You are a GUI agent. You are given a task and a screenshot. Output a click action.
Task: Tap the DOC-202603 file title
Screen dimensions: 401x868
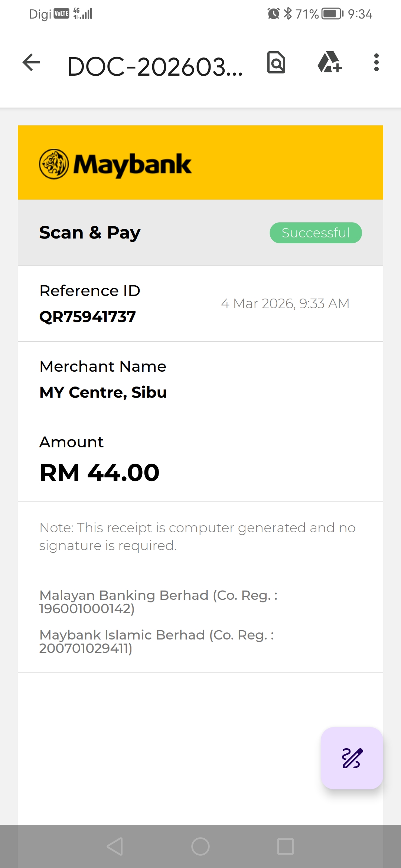point(155,67)
